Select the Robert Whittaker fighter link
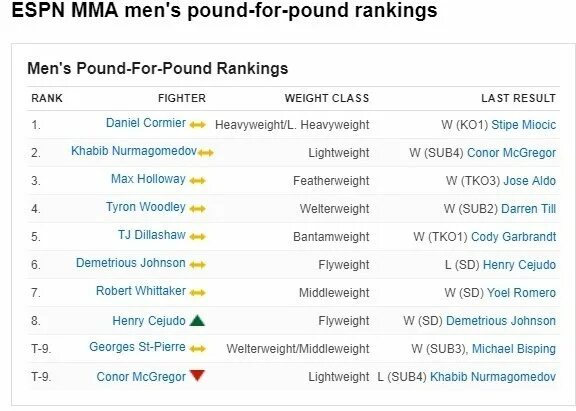 [x=141, y=291]
